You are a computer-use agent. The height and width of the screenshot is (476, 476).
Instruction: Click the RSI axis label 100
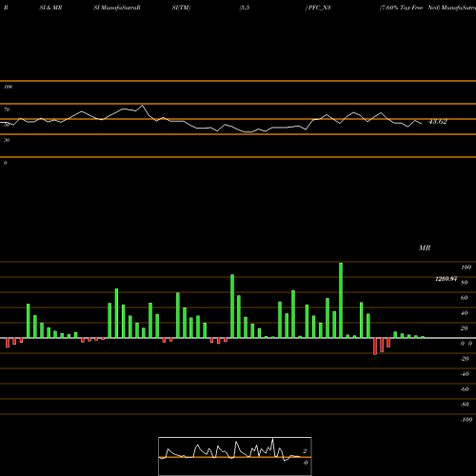tap(9, 87)
